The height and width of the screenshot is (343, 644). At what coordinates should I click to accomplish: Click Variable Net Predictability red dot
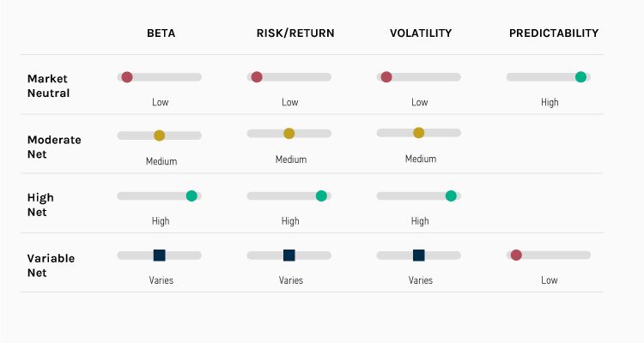[516, 255]
